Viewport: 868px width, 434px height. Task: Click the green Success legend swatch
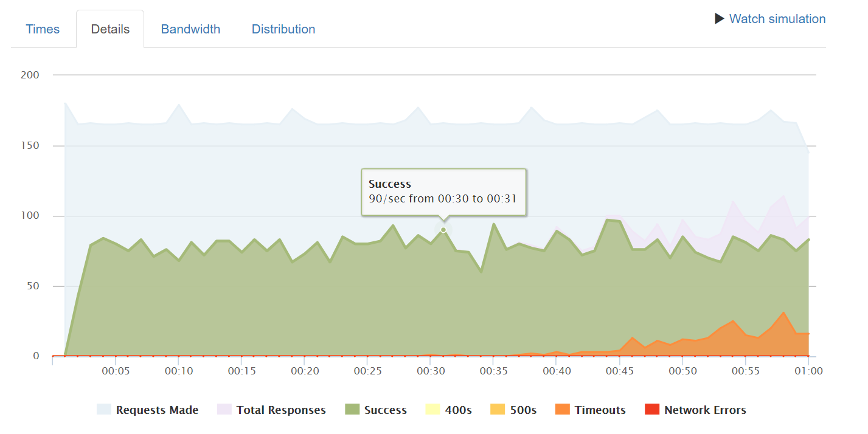[352, 410]
